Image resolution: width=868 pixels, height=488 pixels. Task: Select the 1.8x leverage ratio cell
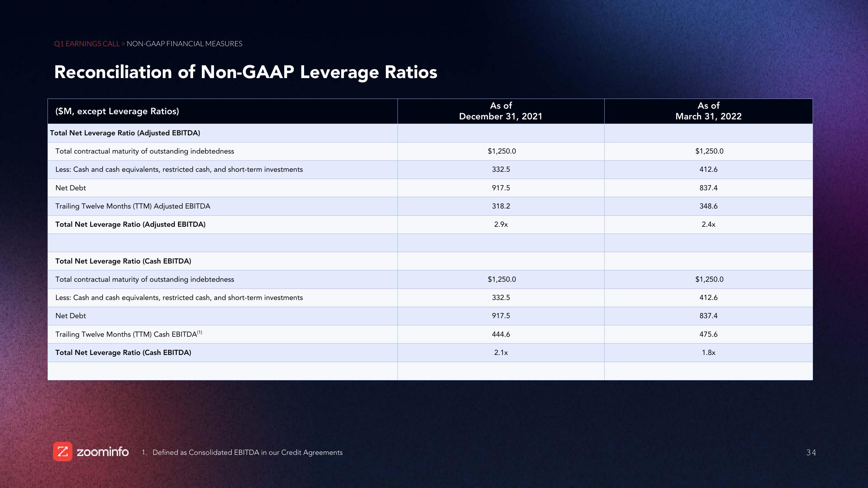pos(708,353)
